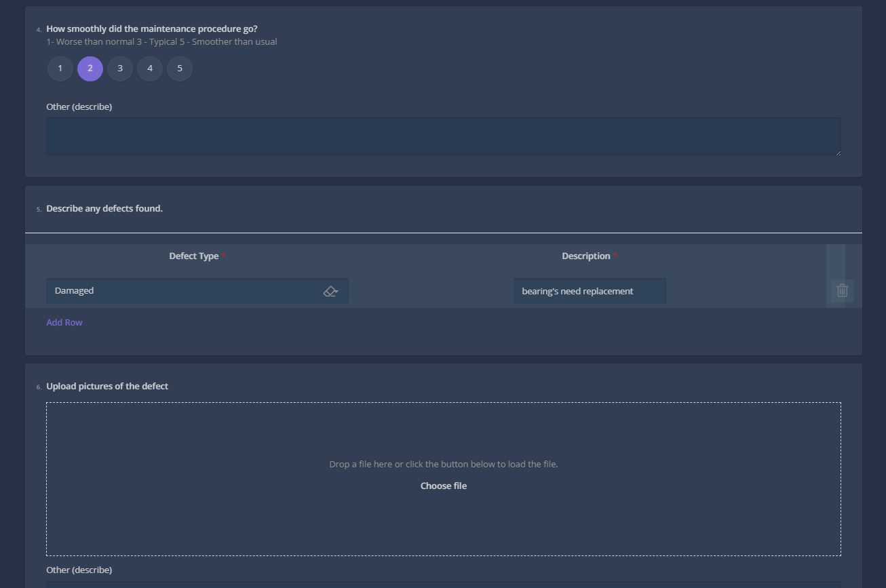Click Add Row to add another defect
886x588 pixels.
pos(64,321)
